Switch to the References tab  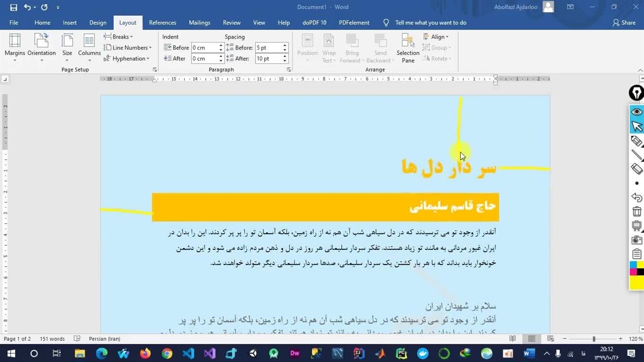[162, 23]
